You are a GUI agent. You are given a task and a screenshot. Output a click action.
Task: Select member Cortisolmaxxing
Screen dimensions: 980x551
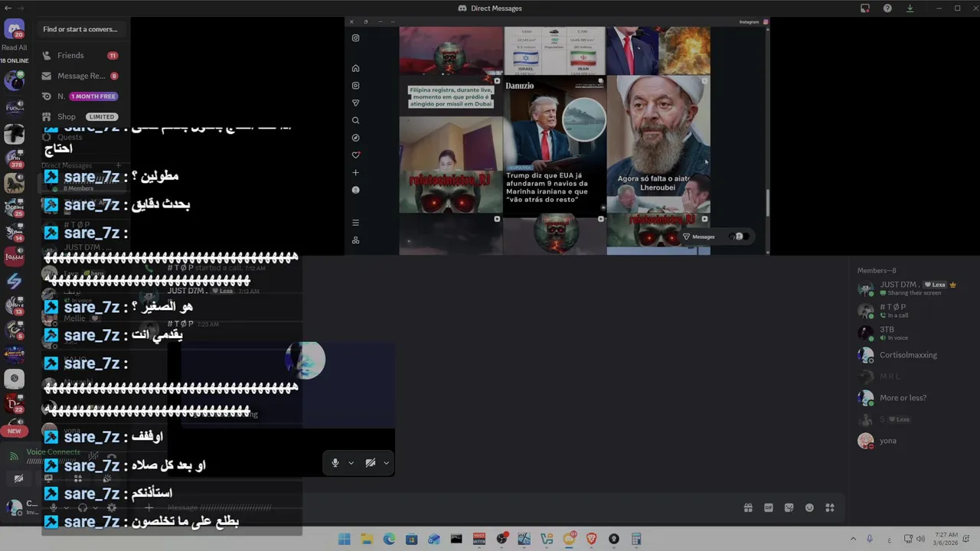[x=909, y=355]
